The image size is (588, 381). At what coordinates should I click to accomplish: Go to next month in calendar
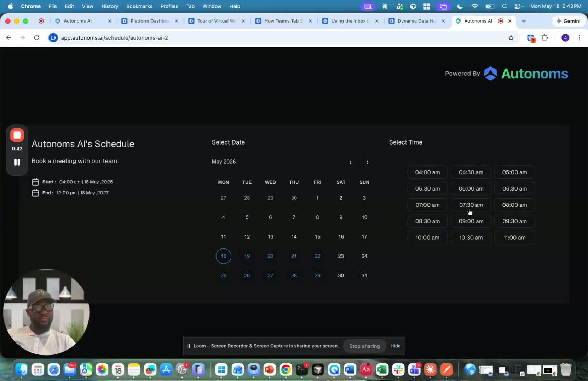pos(367,162)
